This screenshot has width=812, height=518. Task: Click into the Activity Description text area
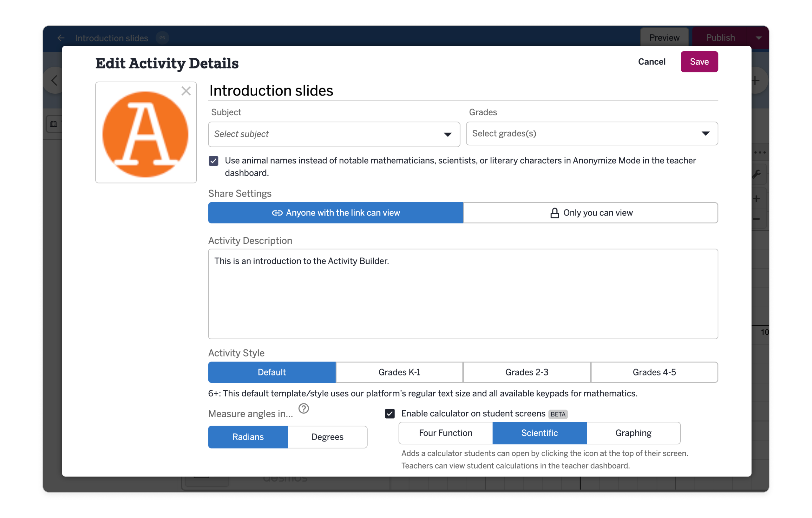coord(463,294)
